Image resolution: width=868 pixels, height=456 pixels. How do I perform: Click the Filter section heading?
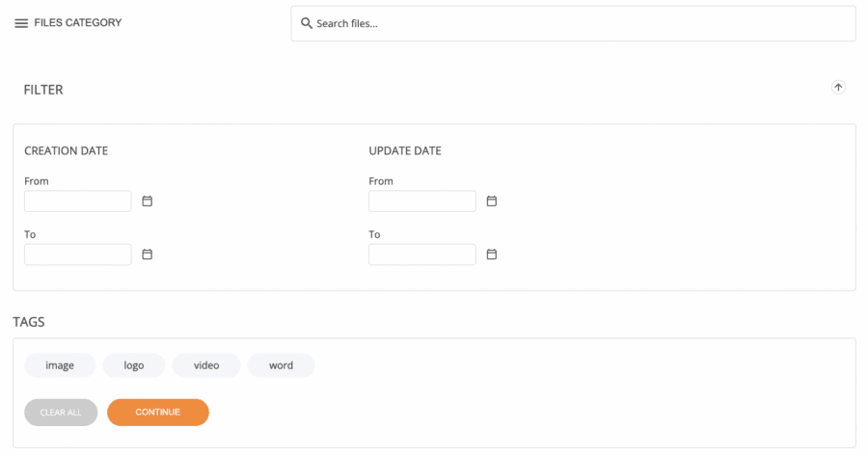click(43, 90)
